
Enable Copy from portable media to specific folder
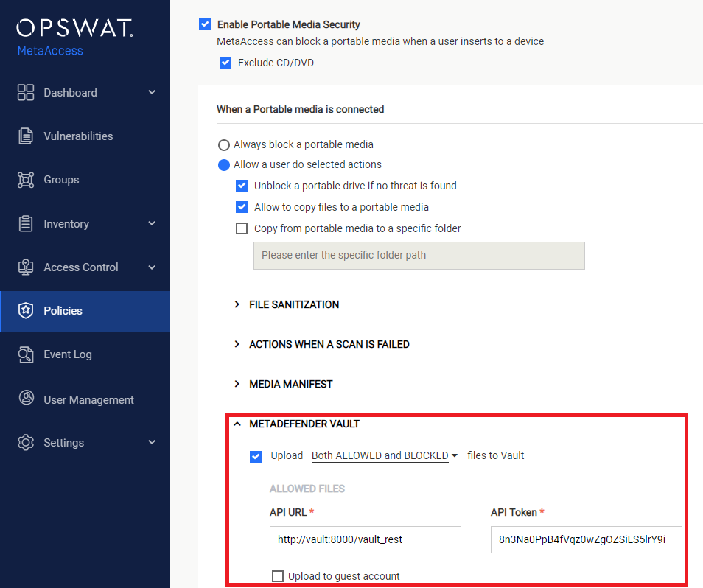click(x=242, y=228)
